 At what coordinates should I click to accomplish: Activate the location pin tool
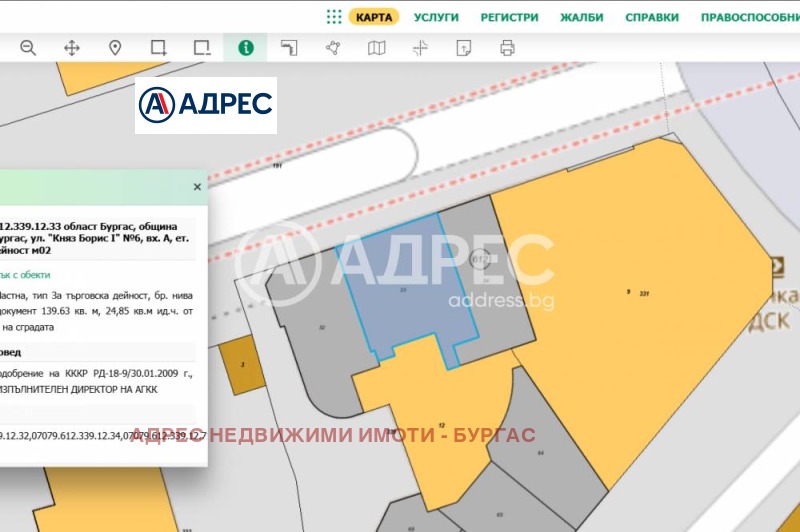(x=115, y=48)
